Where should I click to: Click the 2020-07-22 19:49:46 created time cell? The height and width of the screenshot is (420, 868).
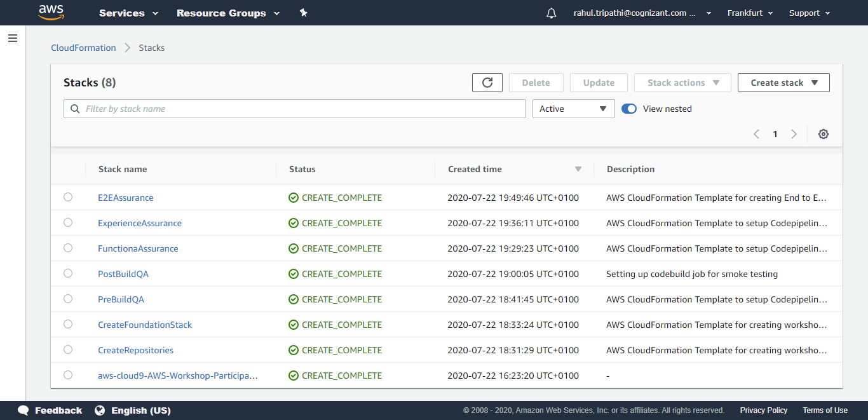513,198
